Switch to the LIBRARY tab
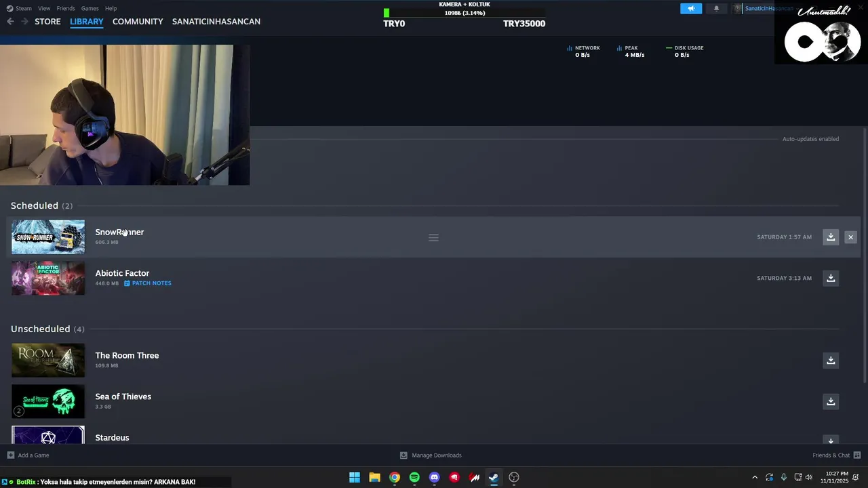 click(87, 22)
